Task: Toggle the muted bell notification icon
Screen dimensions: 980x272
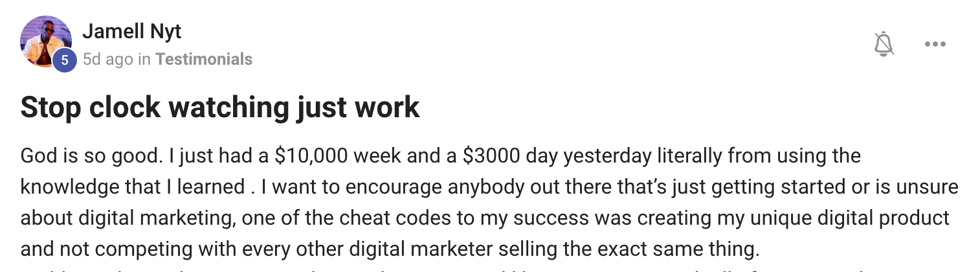Action: coord(884,45)
